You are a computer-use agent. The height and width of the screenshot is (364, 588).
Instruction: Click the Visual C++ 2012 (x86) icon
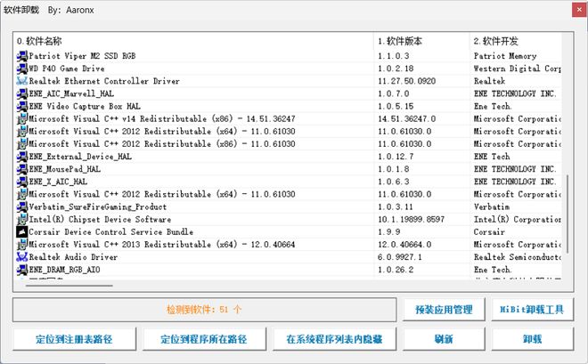click(x=22, y=144)
